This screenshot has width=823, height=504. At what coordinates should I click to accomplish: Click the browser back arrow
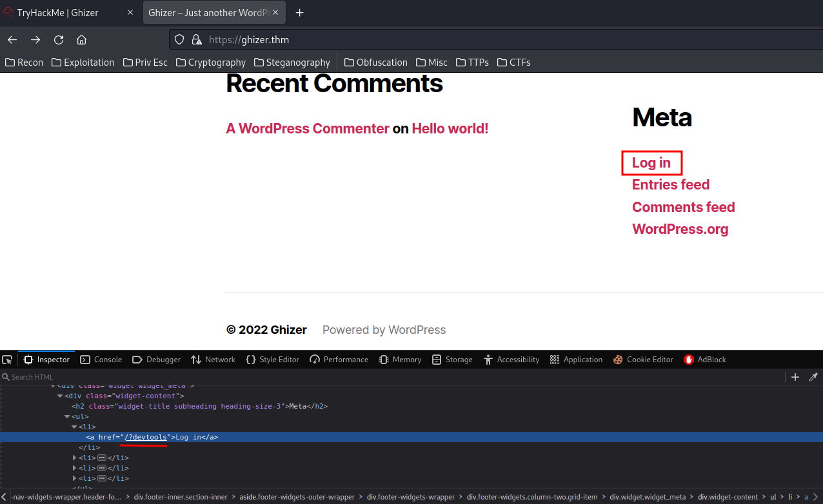12,40
